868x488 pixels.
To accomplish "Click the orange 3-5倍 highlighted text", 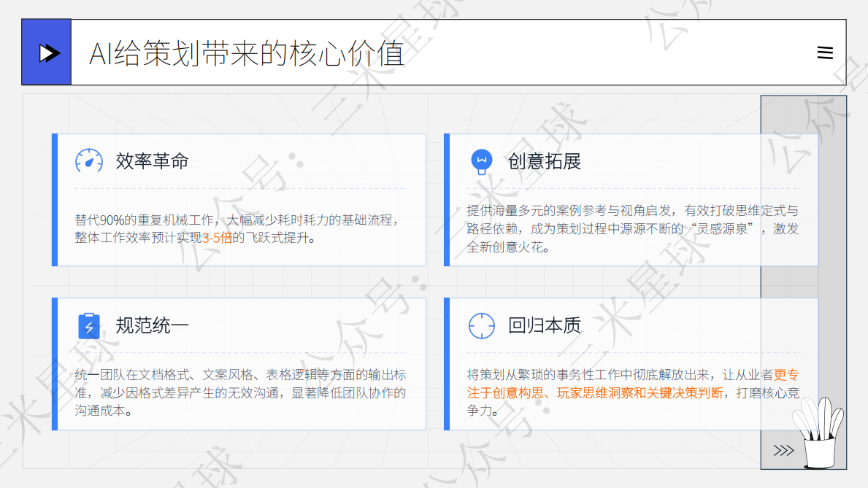I will [x=218, y=238].
